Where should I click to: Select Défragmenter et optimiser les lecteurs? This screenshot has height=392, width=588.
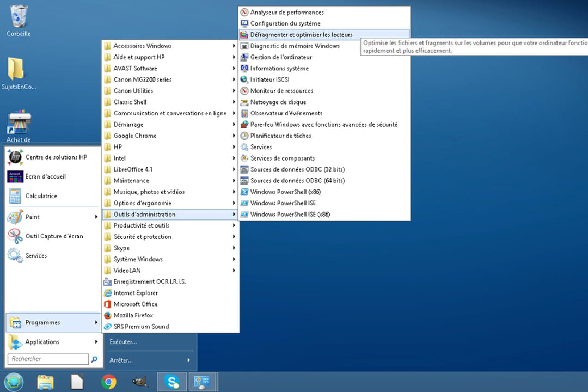click(x=301, y=35)
